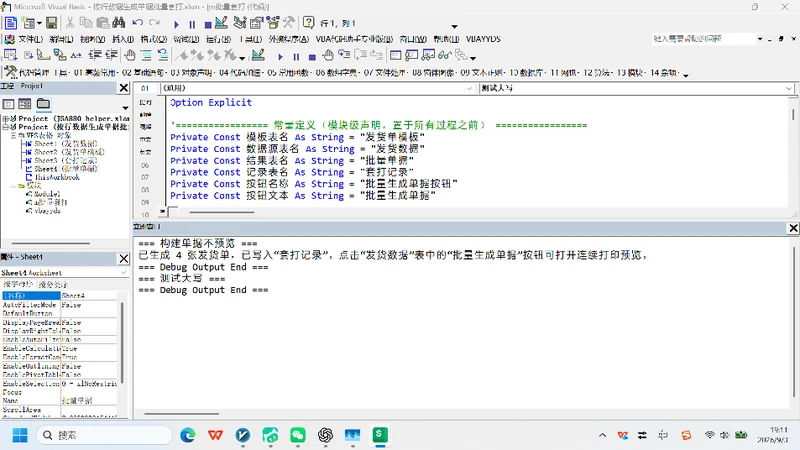The image size is (800, 450).
Task: Toggle Design Mode icon in debug toolbar
Action: [258, 55]
